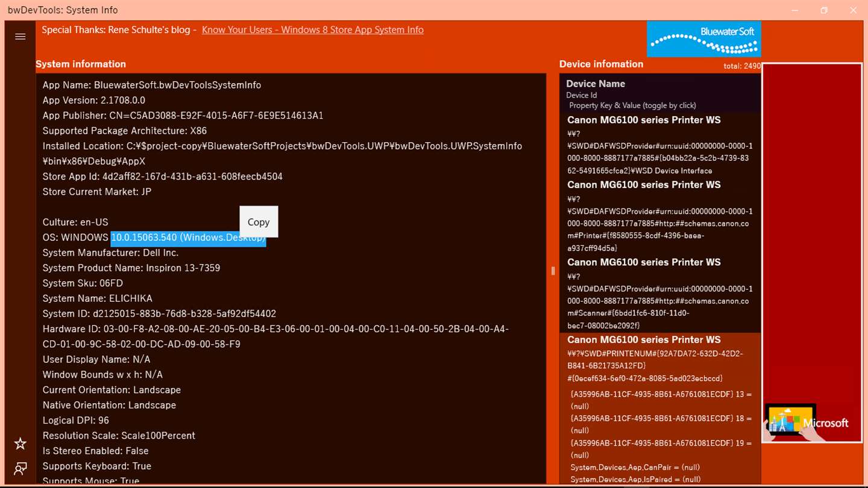This screenshot has width=868, height=488.
Task: Open Know Your Users blog link
Action: [x=313, y=30]
